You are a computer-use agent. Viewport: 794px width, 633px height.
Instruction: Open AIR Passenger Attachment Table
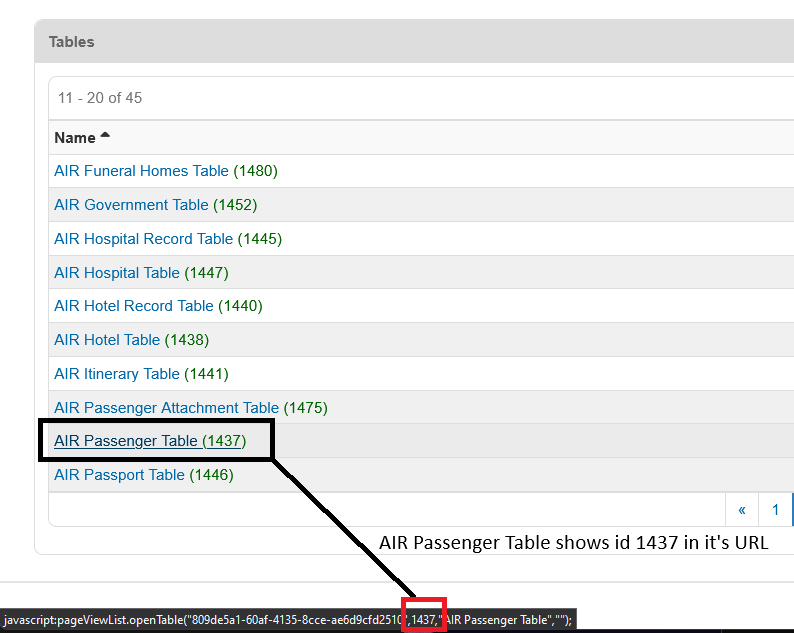[166, 408]
